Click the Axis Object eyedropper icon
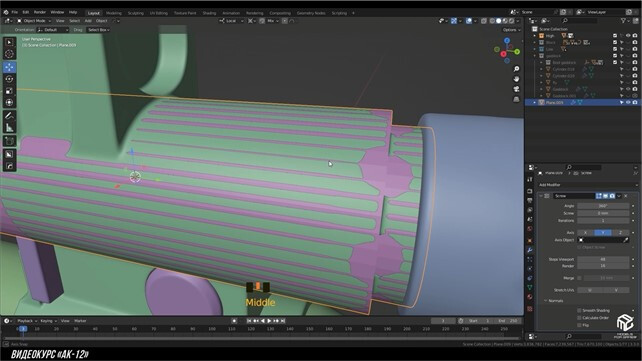The image size is (642, 361). [x=626, y=240]
